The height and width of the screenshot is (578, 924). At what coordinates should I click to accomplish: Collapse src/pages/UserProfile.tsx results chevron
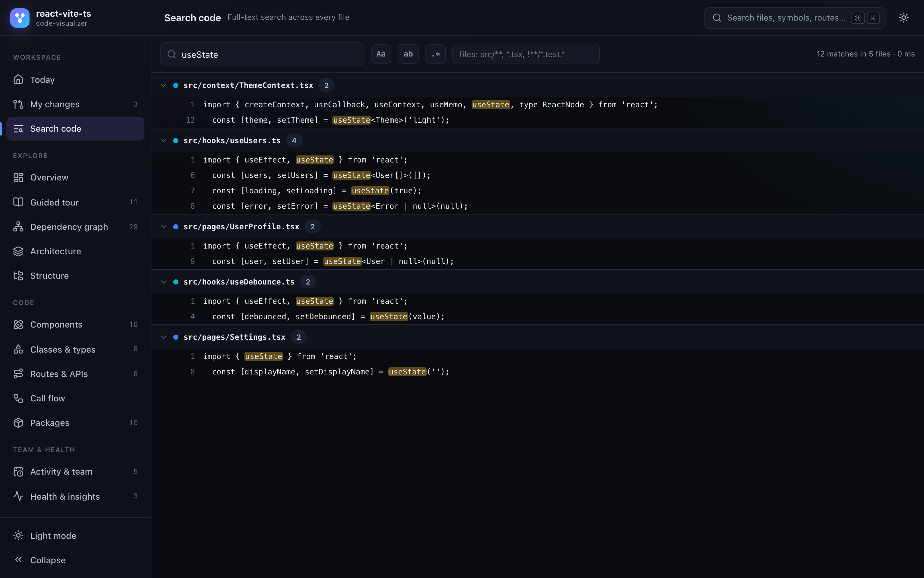(164, 227)
